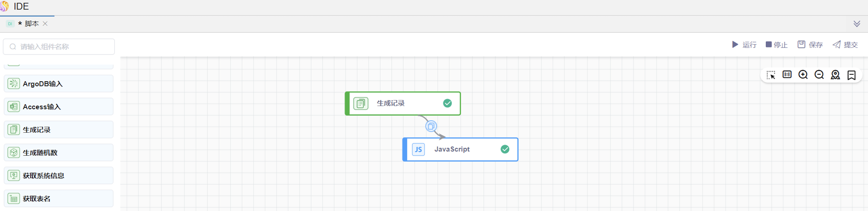Click green check status on 生成记录 node
Screen dimensions: 868x211
[447, 103]
